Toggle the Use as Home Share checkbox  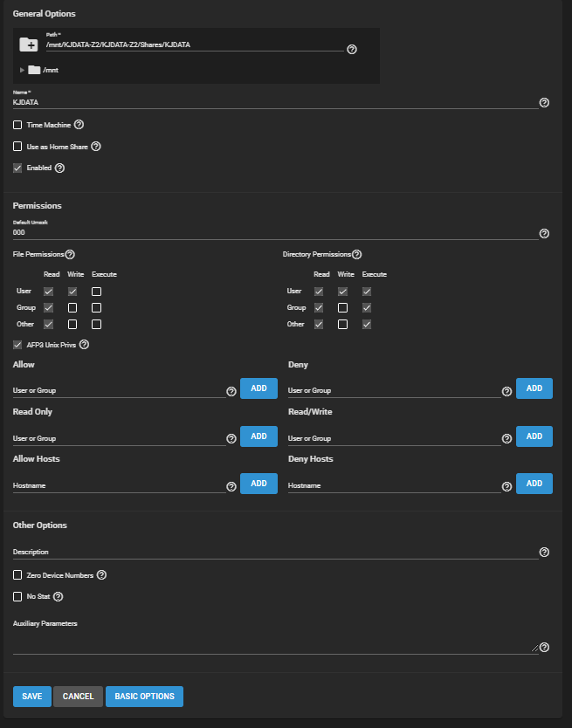pos(17,147)
